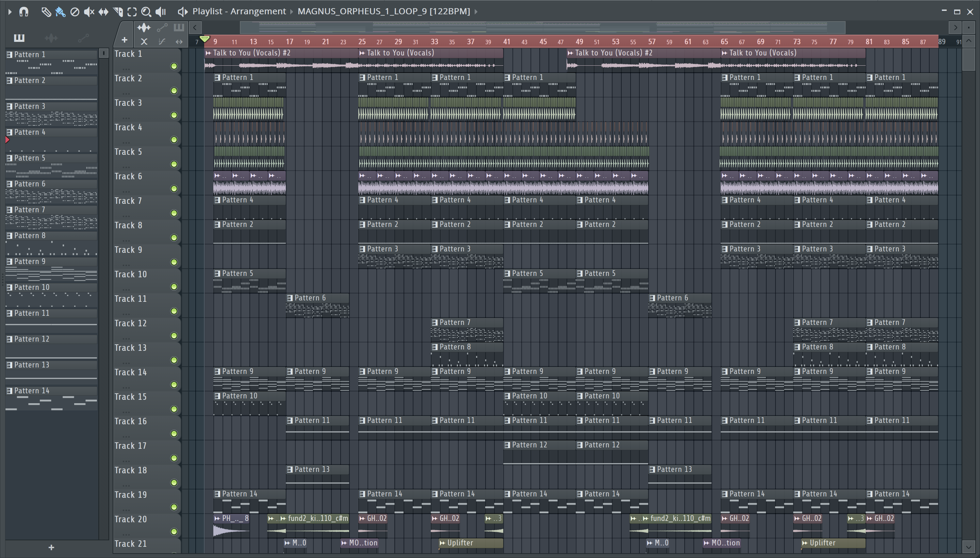This screenshot has width=980, height=558.
Task: Click the green playhead marker
Action: click(205, 39)
